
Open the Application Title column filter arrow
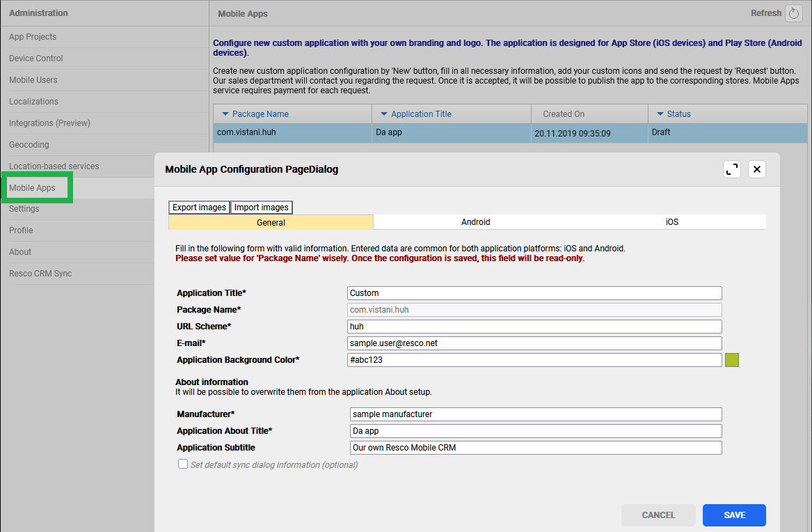tap(383, 114)
